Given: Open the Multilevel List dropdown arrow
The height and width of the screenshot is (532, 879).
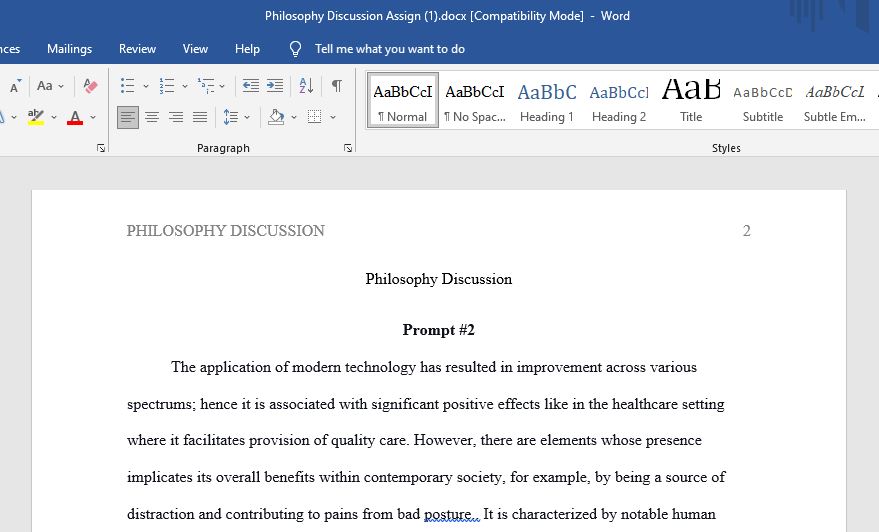Looking at the screenshot, I should 222,86.
